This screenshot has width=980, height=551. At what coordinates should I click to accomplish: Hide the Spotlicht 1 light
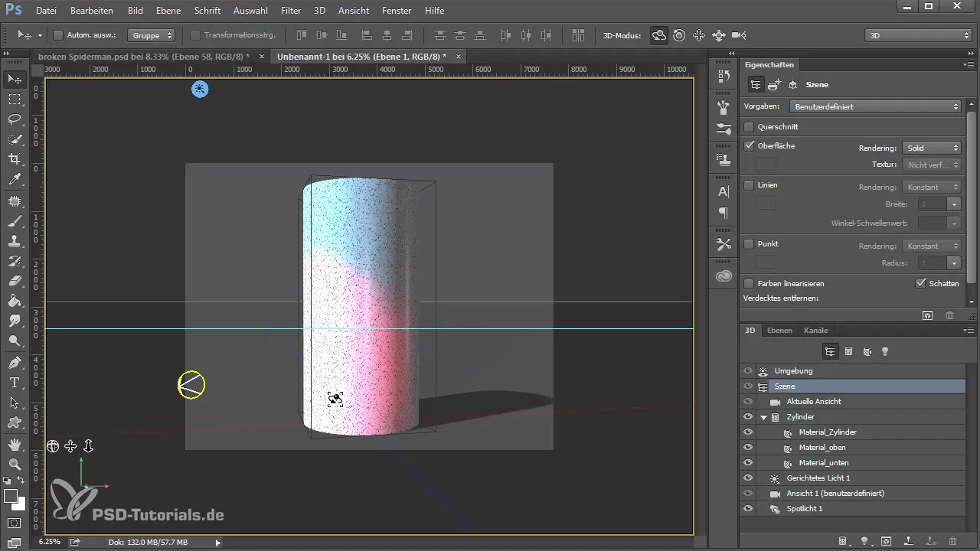tap(748, 509)
